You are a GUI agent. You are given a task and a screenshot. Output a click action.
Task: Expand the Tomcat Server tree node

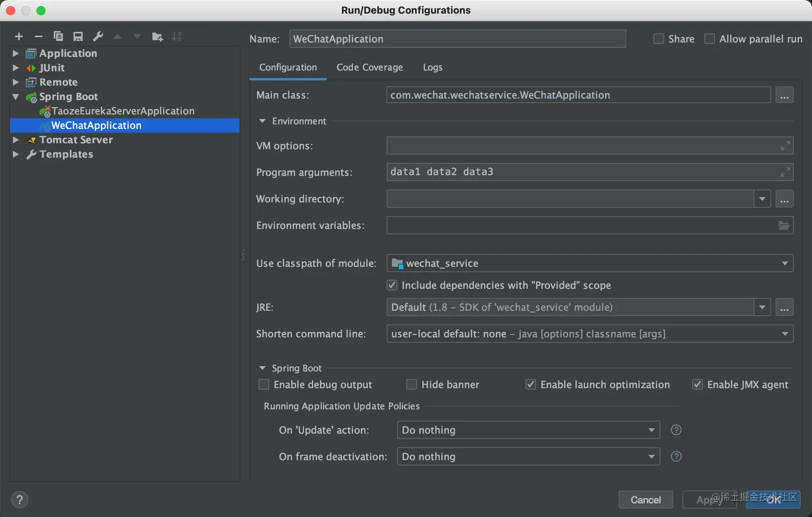[16, 140]
